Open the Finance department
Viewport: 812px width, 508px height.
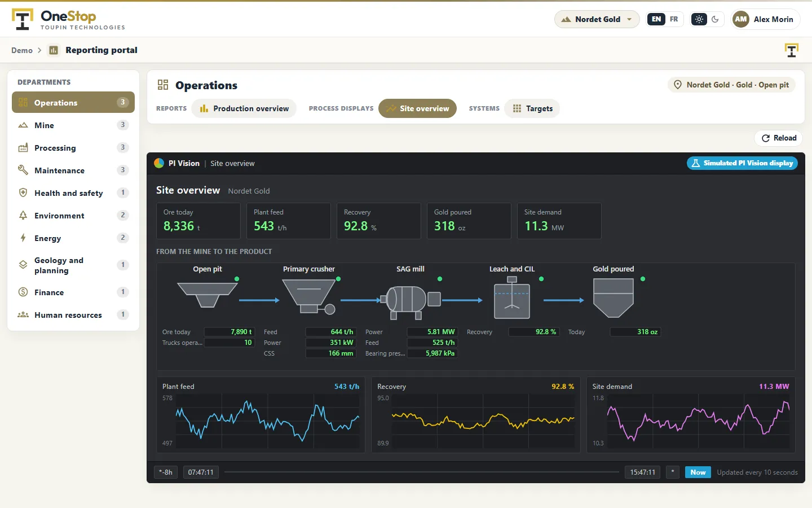tap(73, 292)
